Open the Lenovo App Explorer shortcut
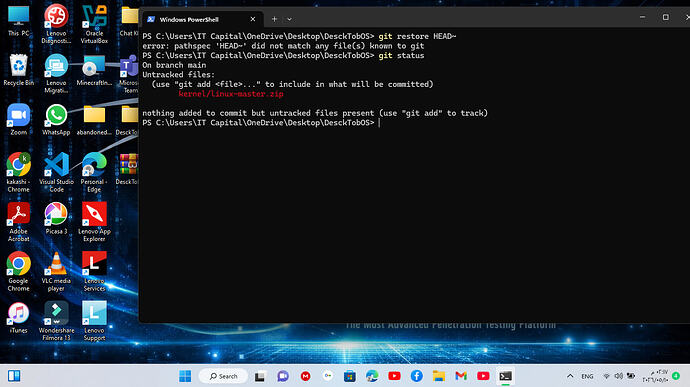Image resolution: width=690 pixels, height=387 pixels. coord(94,222)
